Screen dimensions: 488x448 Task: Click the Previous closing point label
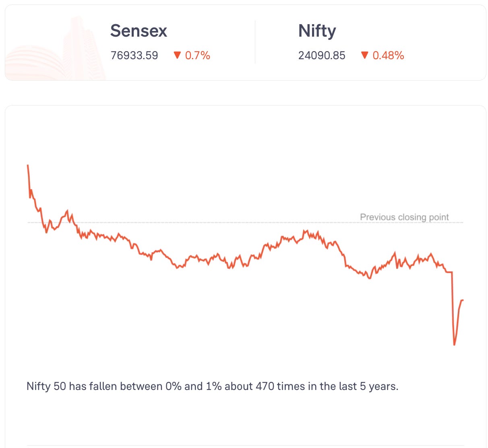[x=404, y=217]
